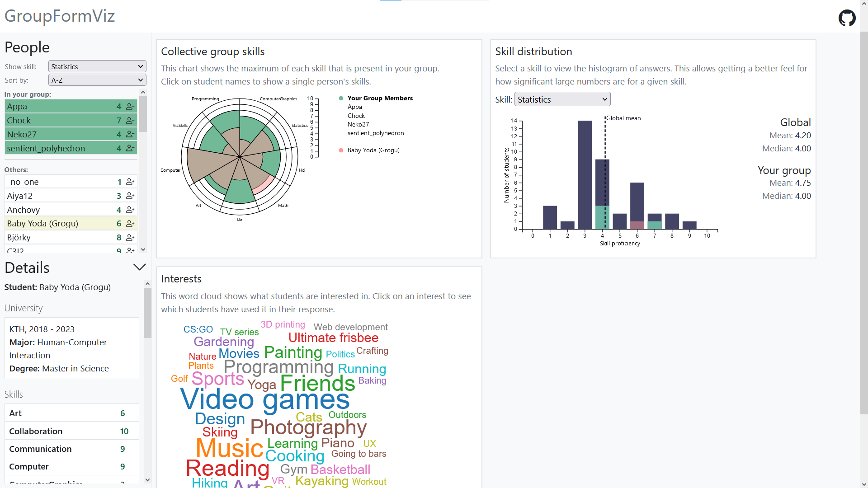Collapse the Details panel chevron
868x488 pixels.
140,267
